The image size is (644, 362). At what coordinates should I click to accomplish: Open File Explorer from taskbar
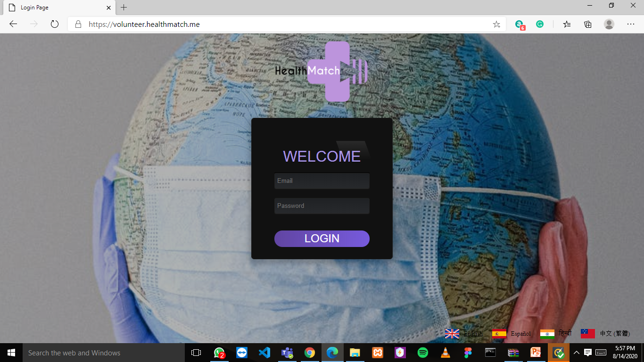pos(355,353)
